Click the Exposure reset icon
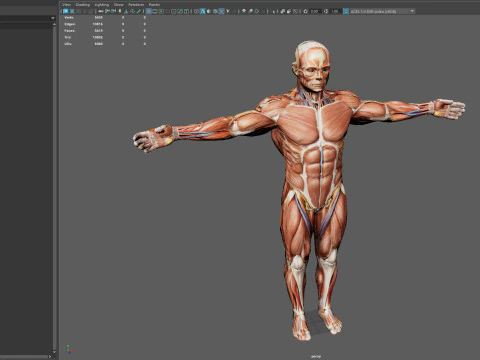Viewport: 480px width, 360px height. click(x=305, y=11)
